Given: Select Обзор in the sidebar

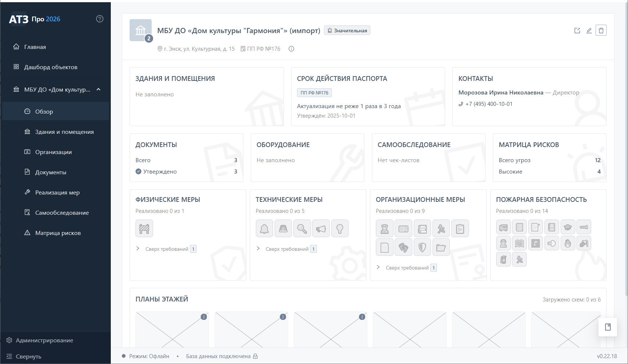Looking at the screenshot, I should [55, 111].
